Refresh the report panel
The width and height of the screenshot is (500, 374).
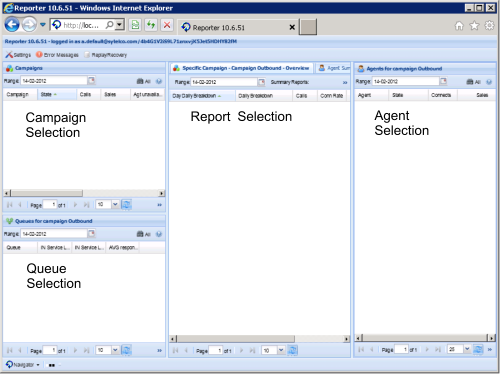tap(292, 350)
